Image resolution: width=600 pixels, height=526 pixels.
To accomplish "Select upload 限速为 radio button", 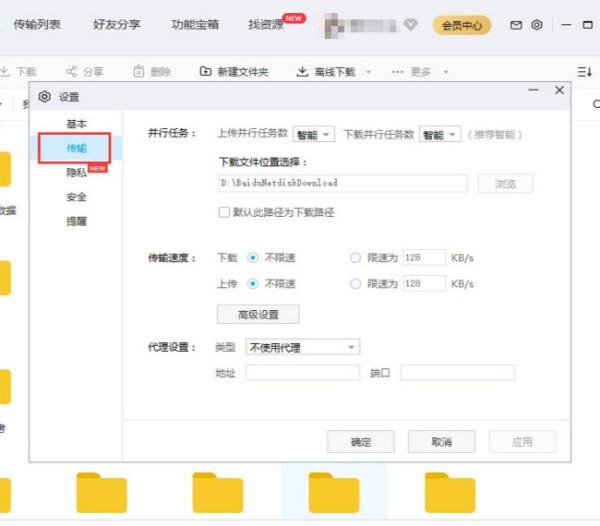I will pos(355,284).
